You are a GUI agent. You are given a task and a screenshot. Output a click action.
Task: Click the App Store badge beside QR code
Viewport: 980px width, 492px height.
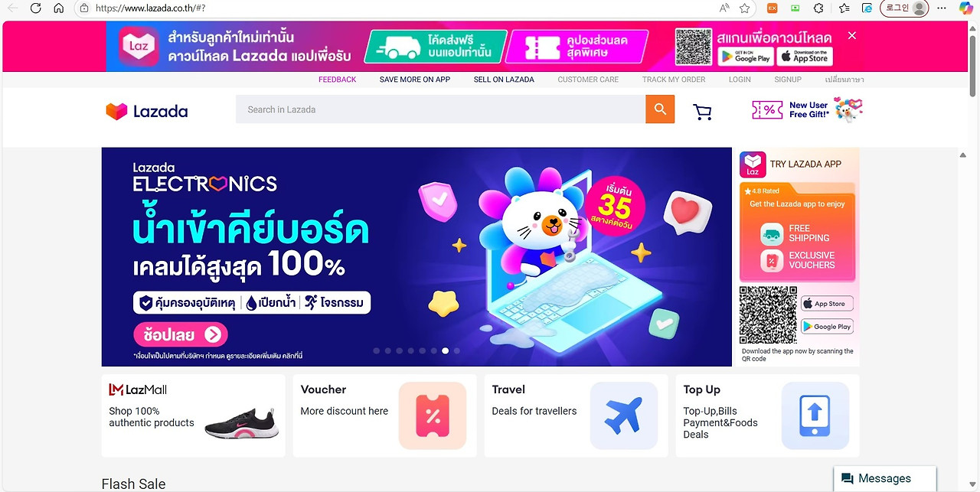827,304
